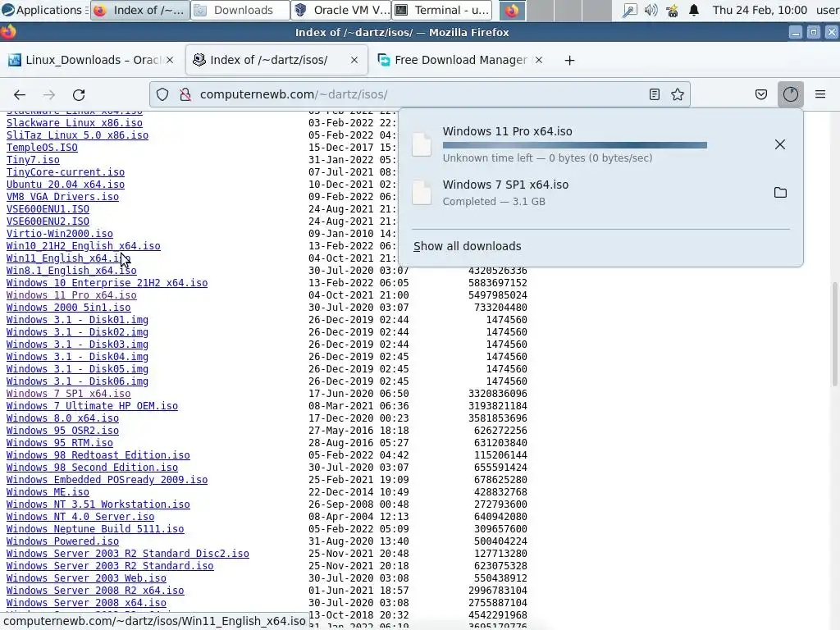Go back to the previous page

click(20, 95)
